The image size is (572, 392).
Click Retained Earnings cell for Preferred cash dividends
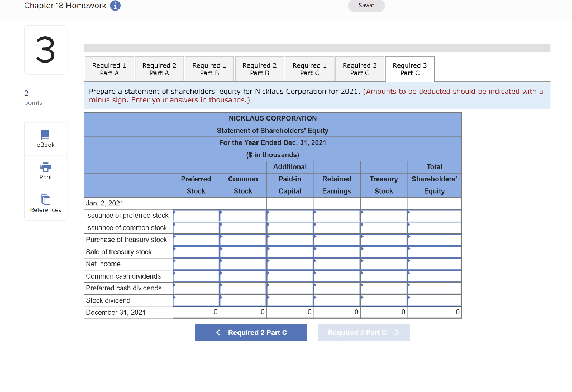(337, 288)
